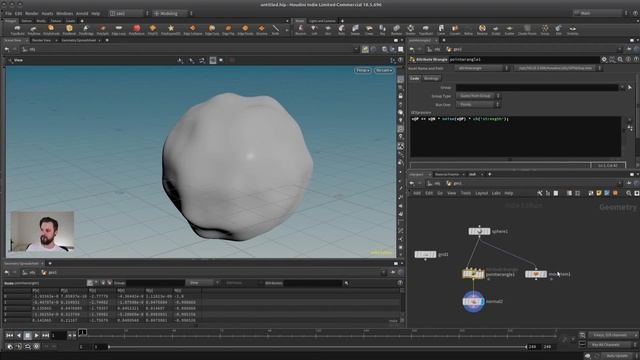Open the Tools menu in network editor
The image size is (640, 360).
click(466, 193)
